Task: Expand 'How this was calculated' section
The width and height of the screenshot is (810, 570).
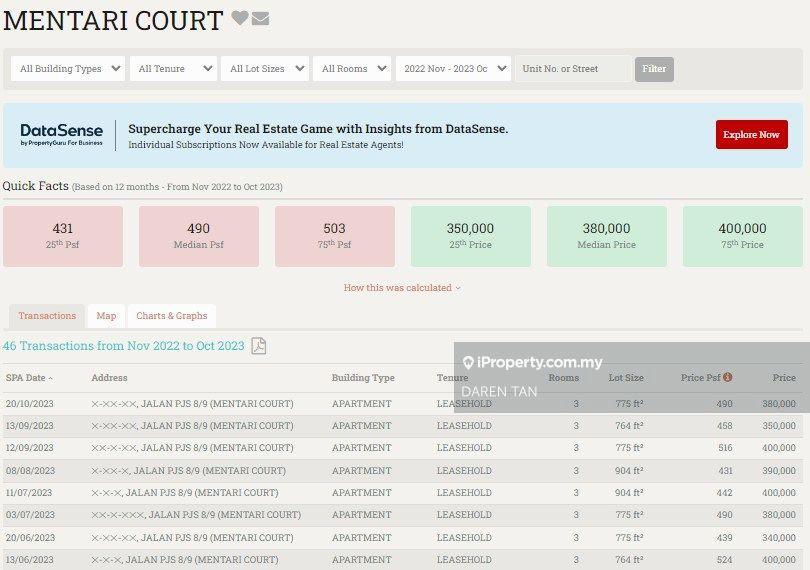Action: (x=403, y=288)
